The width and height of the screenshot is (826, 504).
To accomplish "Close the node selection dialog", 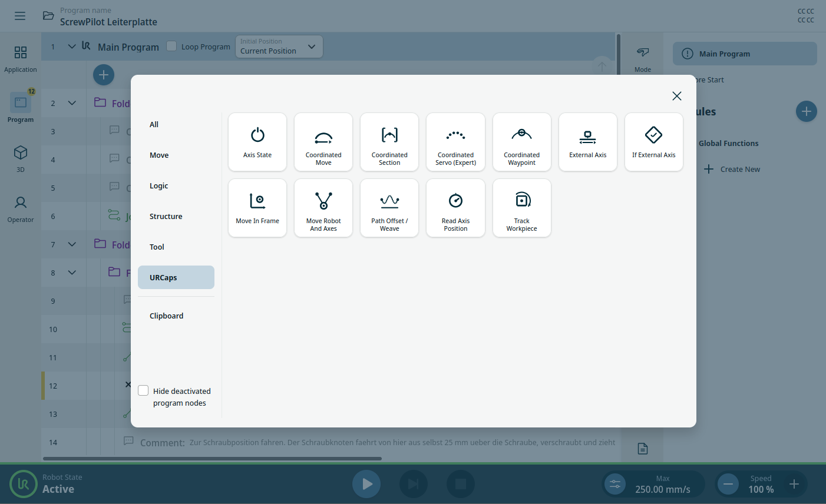I will (x=676, y=96).
